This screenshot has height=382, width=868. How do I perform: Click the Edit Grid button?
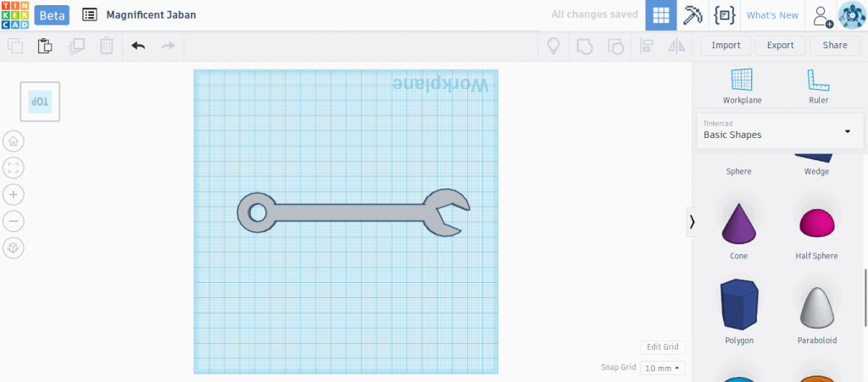(663, 347)
